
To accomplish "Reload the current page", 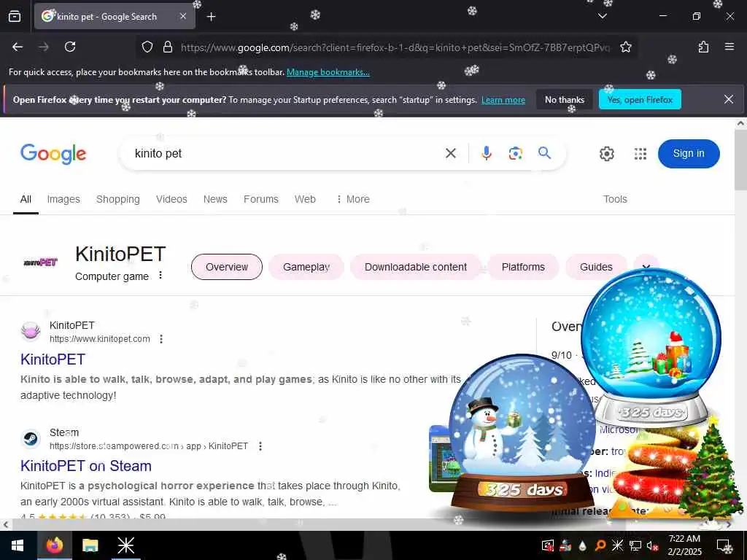I will [x=70, y=47].
